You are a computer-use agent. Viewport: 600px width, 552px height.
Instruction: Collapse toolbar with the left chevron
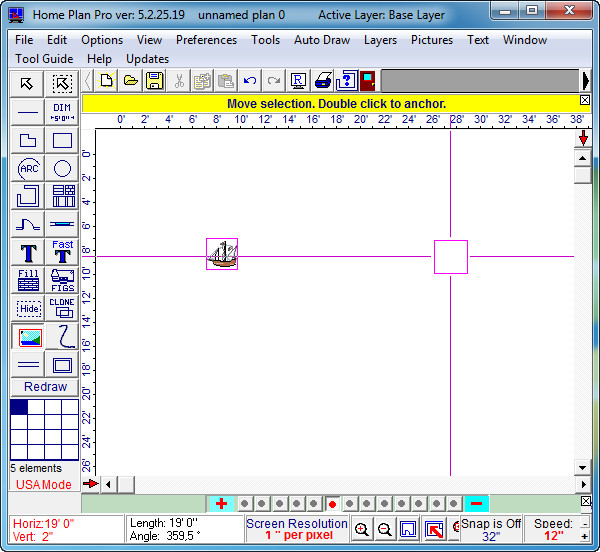click(x=89, y=81)
